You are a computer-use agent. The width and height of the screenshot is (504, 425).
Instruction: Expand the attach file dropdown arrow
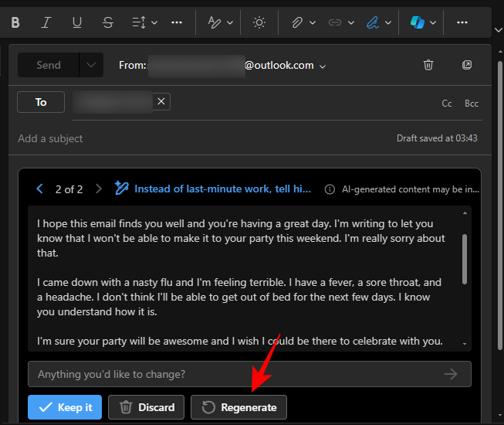[313, 23]
